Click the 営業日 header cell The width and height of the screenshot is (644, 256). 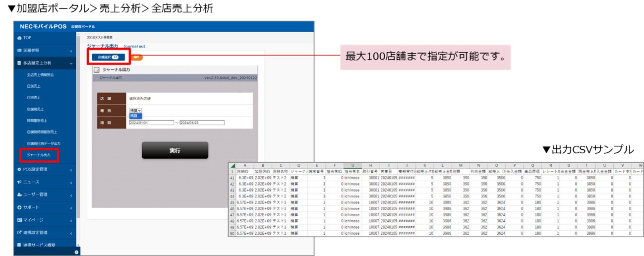pyautogui.click(x=388, y=171)
